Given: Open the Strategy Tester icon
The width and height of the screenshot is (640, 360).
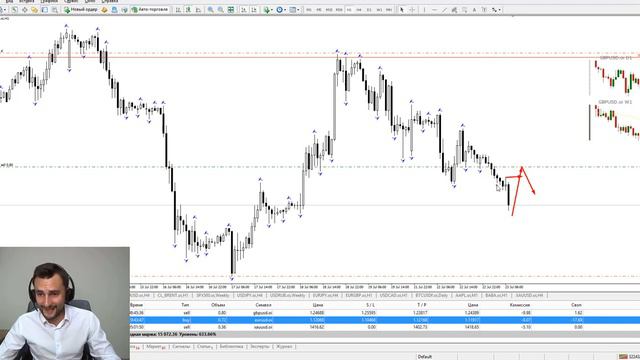Looking at the screenshot, I should coord(54,10).
